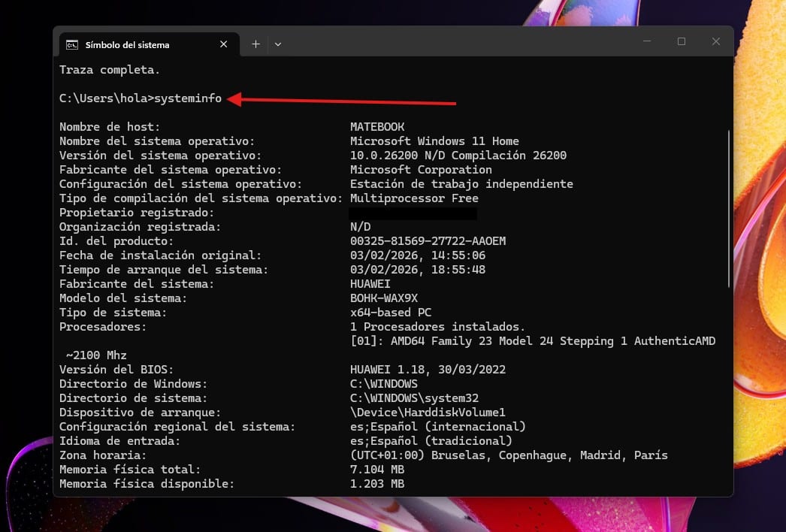The height and width of the screenshot is (532, 786).
Task: Click the terminal vertical scrollbar
Action: pyautogui.click(x=729, y=209)
